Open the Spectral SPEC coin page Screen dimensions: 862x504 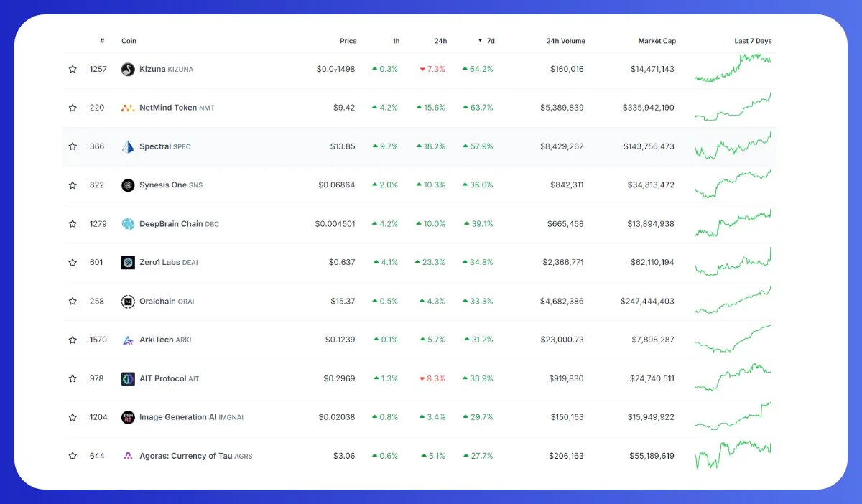point(165,146)
